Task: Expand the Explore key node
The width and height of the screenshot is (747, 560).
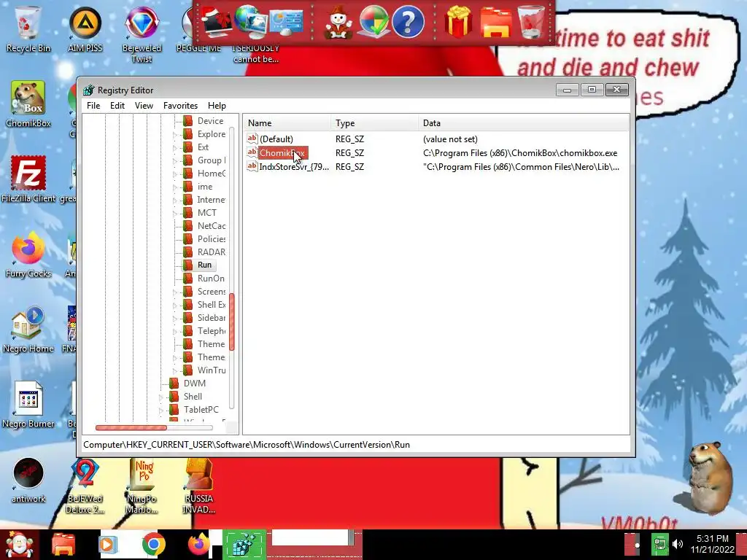Action: pos(175,135)
